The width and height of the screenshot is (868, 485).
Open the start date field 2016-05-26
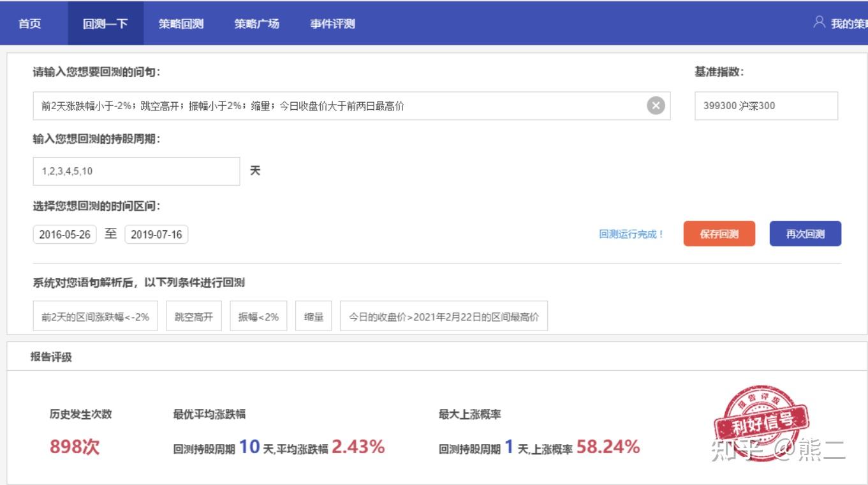pos(64,234)
